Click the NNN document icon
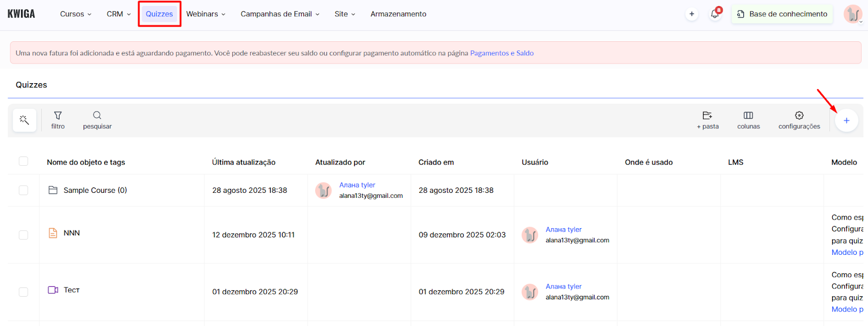This screenshot has width=868, height=326. click(53, 233)
